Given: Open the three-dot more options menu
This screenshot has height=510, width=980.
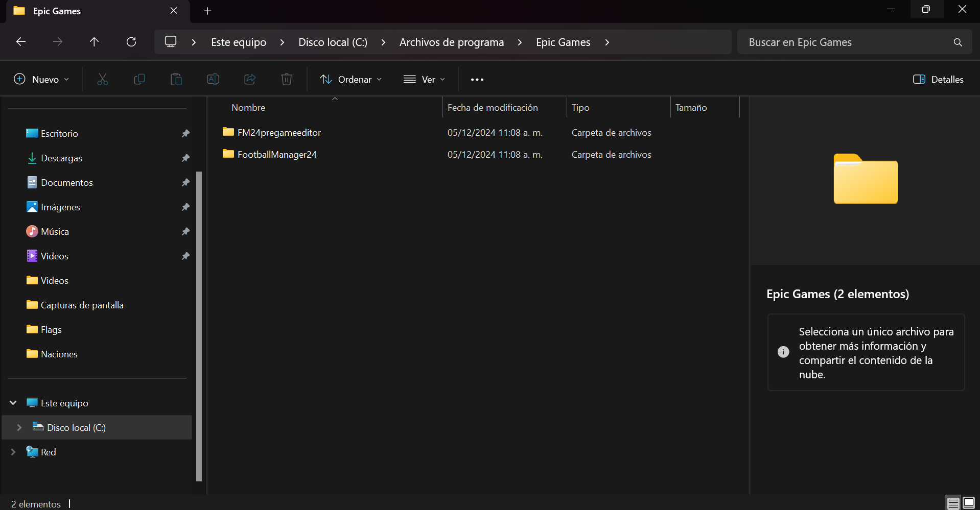Looking at the screenshot, I should 477,80.
